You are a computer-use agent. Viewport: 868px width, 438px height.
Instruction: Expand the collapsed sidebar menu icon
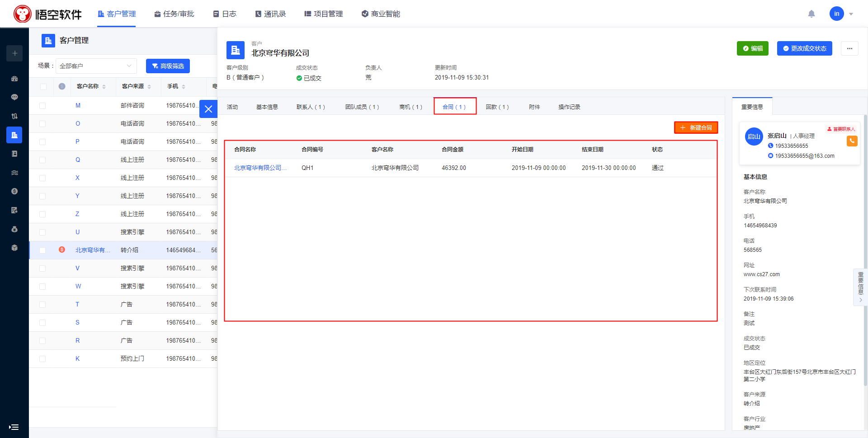[14, 427]
